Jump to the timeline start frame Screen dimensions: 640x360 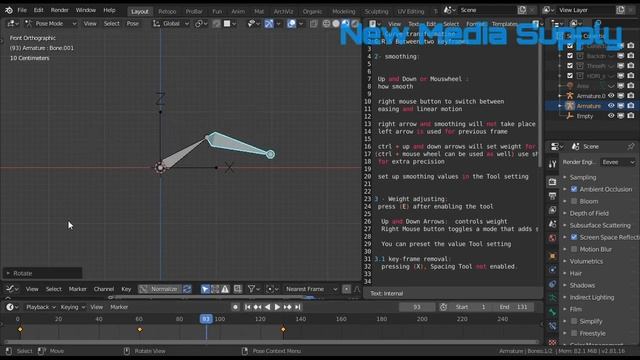tap(247, 307)
